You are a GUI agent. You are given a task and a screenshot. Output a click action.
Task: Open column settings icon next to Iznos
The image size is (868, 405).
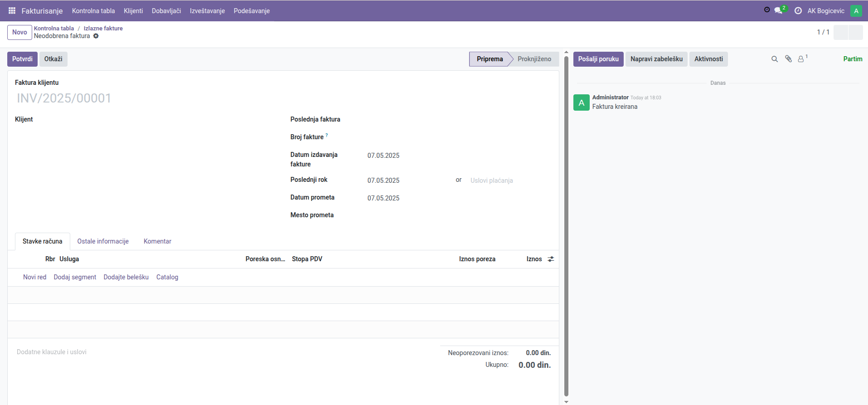click(551, 259)
